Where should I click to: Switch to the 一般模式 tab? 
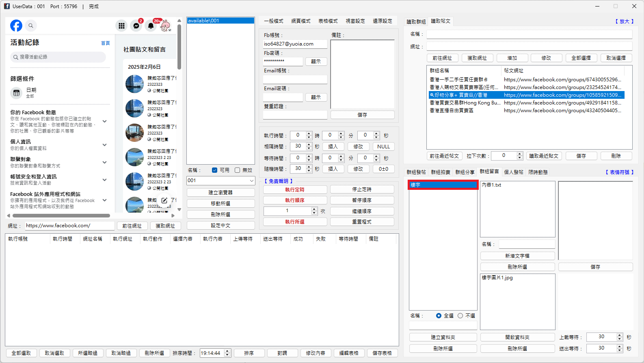tap(274, 21)
